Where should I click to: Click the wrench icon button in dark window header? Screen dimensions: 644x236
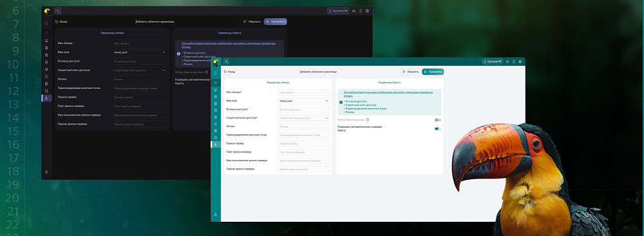click(x=58, y=11)
